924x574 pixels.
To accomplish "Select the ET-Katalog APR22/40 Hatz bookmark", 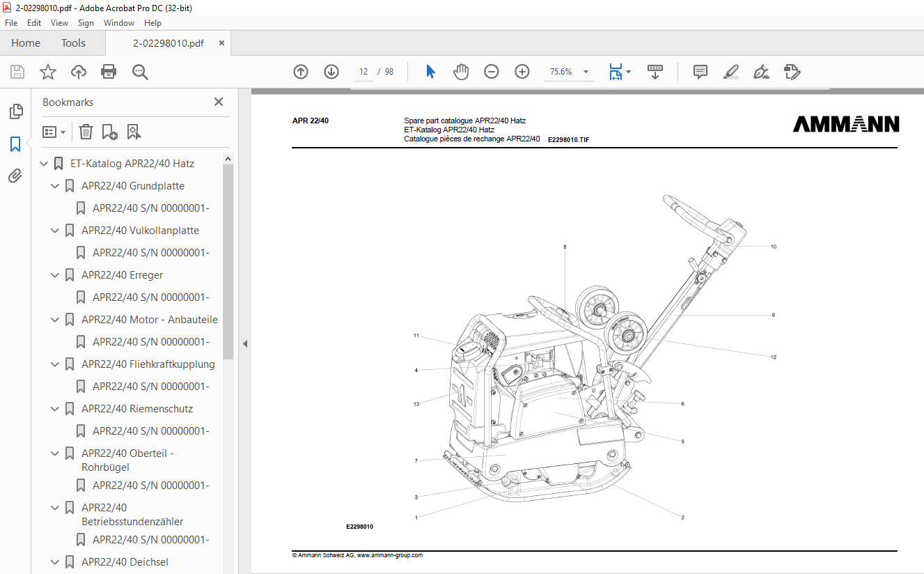I will pyautogui.click(x=132, y=164).
